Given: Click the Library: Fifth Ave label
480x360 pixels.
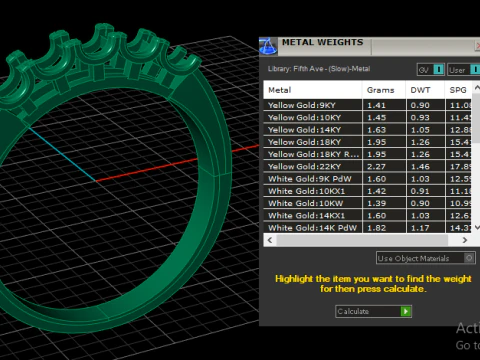Looking at the screenshot, I should point(319,69).
